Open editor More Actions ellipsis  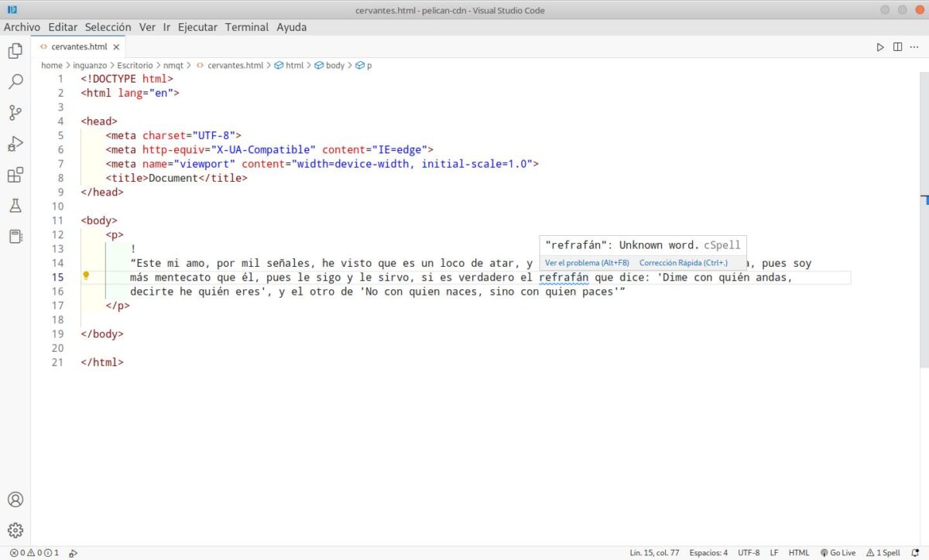tap(914, 47)
